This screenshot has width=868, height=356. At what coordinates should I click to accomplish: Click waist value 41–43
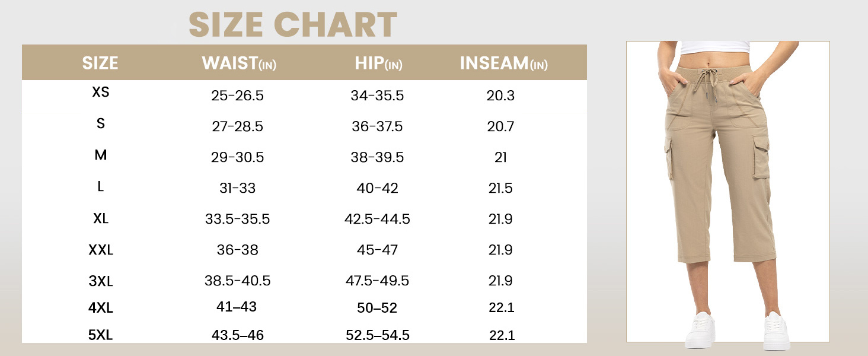tap(237, 307)
